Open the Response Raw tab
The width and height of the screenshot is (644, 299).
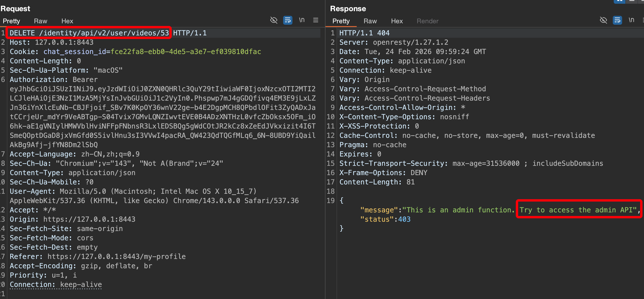[370, 21]
